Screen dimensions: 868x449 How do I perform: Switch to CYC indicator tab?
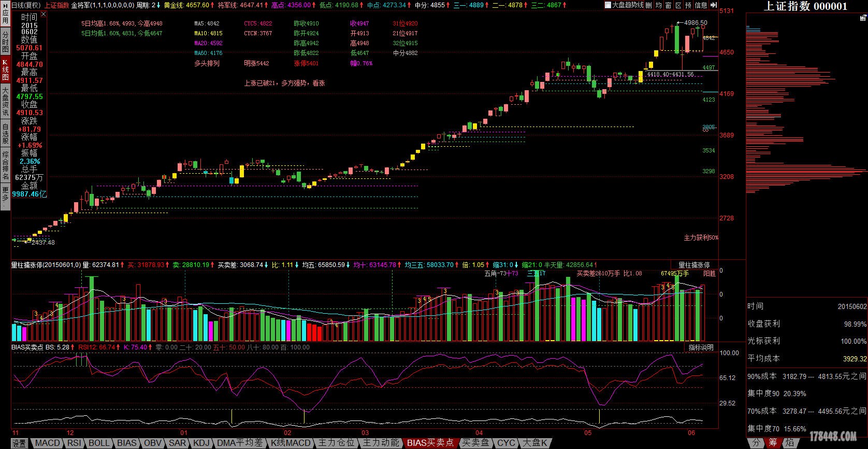click(506, 443)
